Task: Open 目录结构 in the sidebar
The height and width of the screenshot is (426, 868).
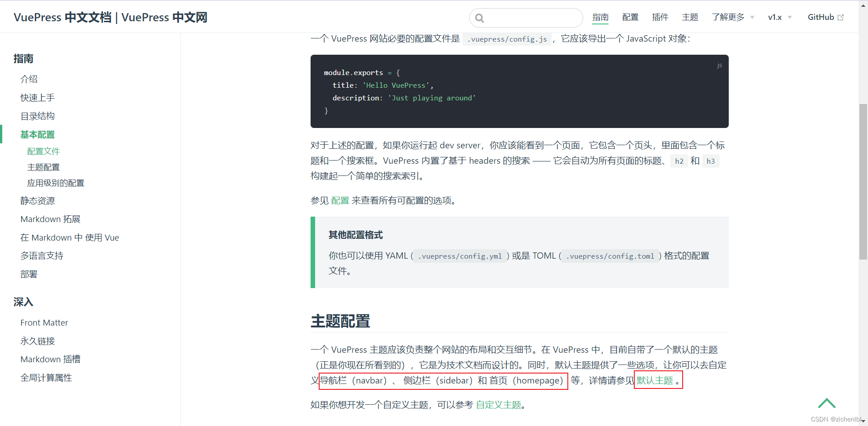Action: tap(38, 116)
